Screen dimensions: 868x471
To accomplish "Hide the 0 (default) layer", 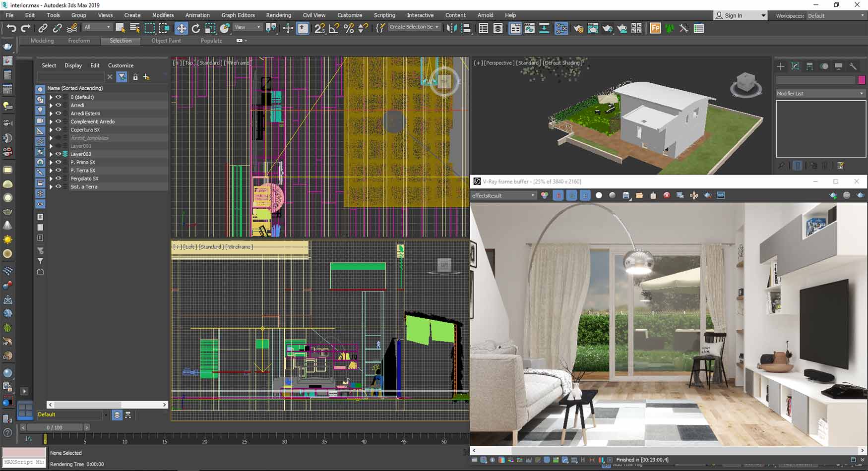I will 58,97.
